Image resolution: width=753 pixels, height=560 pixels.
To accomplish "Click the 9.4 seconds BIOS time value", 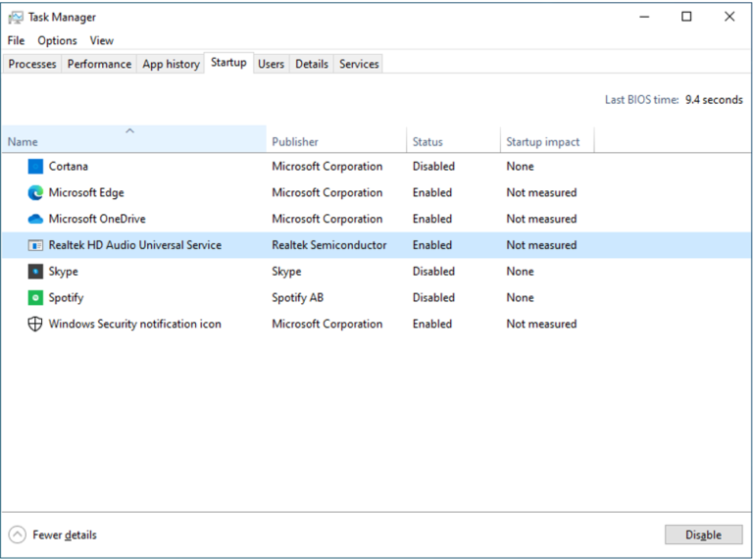I will click(714, 100).
